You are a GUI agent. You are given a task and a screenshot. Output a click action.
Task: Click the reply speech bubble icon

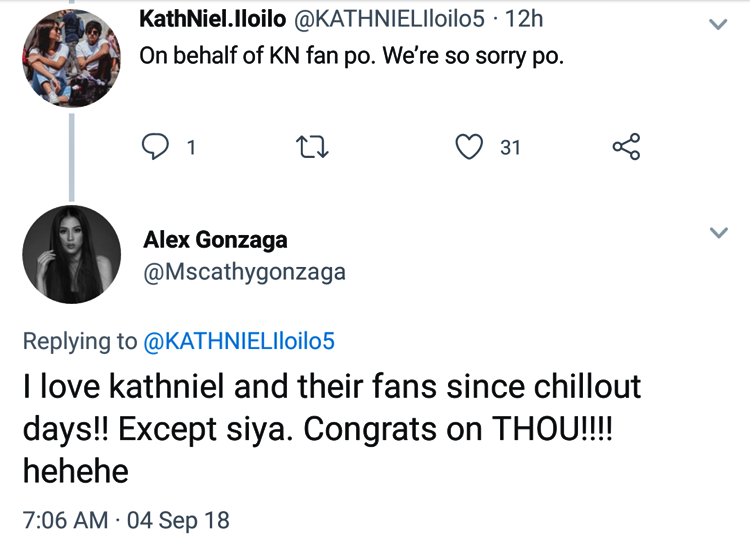point(155,148)
